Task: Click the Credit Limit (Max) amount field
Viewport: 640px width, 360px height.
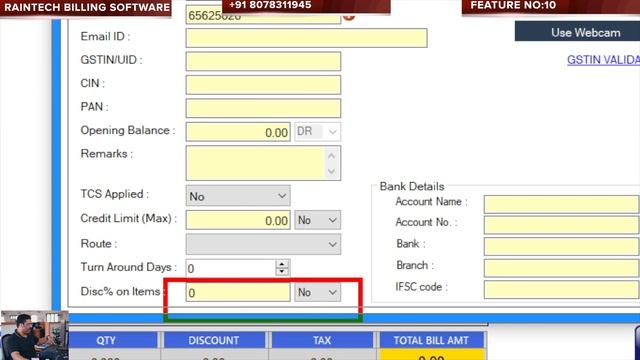Action: [238, 220]
